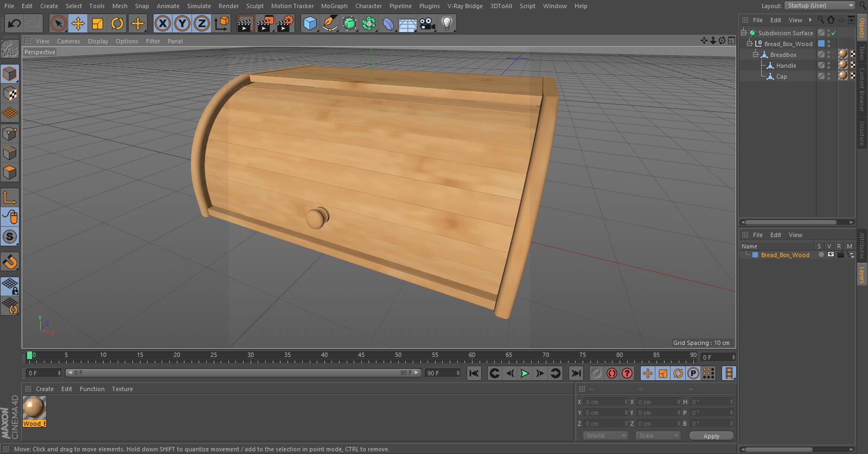The image size is (868, 454).
Task: Switch to Polygons mode
Action: [10, 172]
